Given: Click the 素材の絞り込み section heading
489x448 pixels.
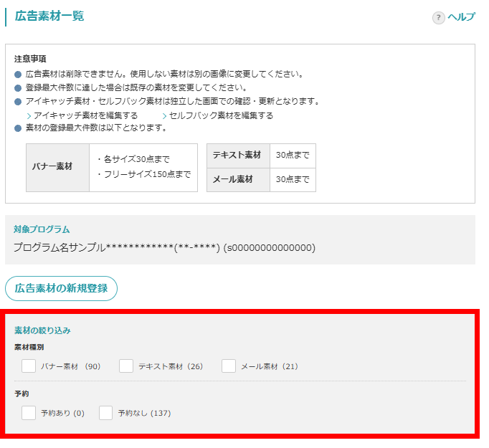Looking at the screenshot, I should (42, 330).
